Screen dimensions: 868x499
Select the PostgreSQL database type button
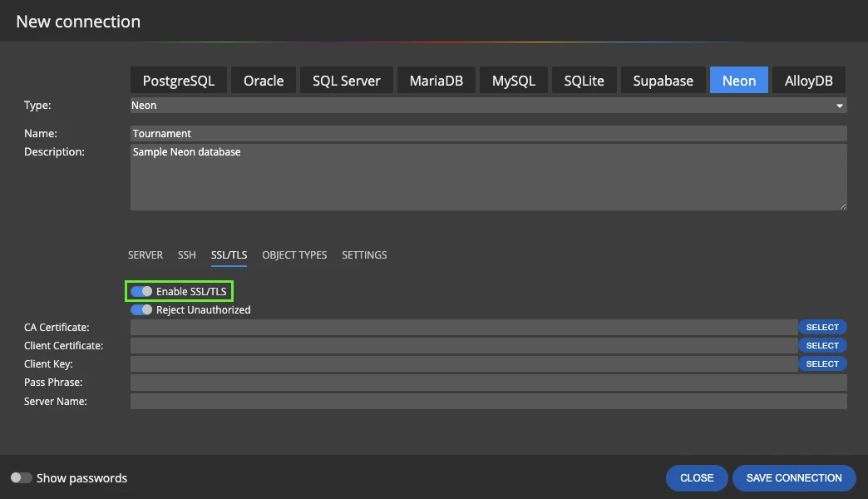click(178, 81)
